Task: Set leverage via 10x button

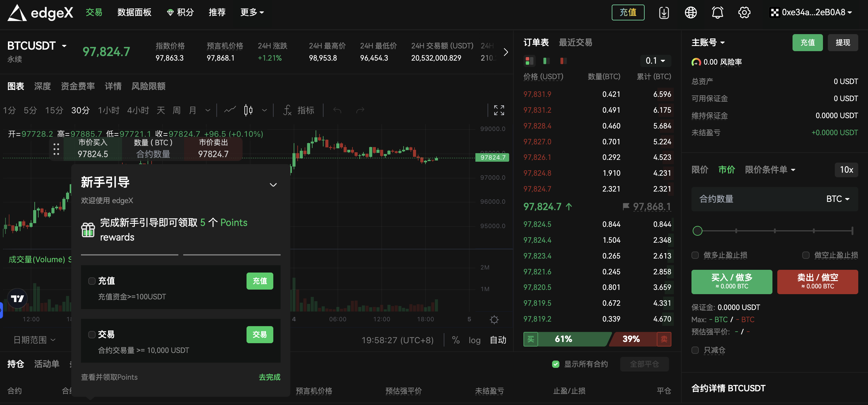Action: pos(846,170)
